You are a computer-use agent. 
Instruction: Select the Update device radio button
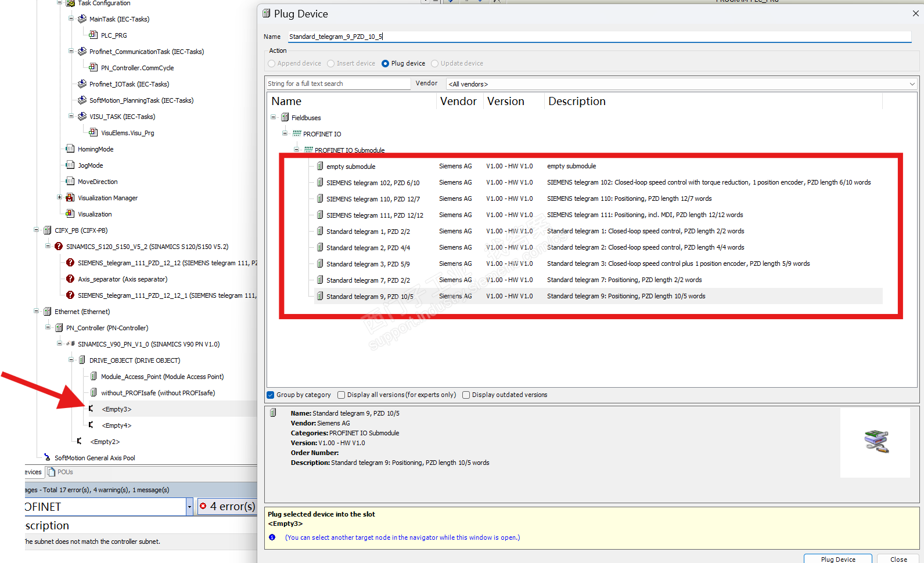(434, 64)
